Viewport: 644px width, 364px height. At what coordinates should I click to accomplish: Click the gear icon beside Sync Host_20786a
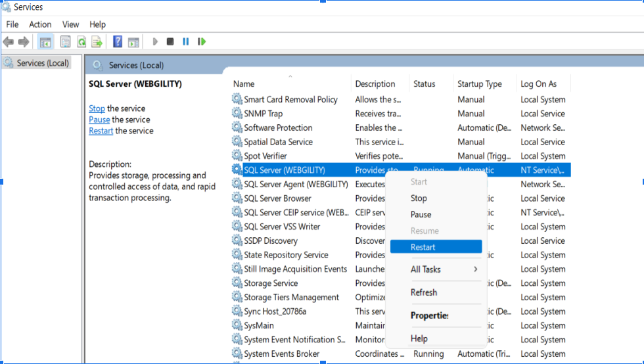point(237,311)
